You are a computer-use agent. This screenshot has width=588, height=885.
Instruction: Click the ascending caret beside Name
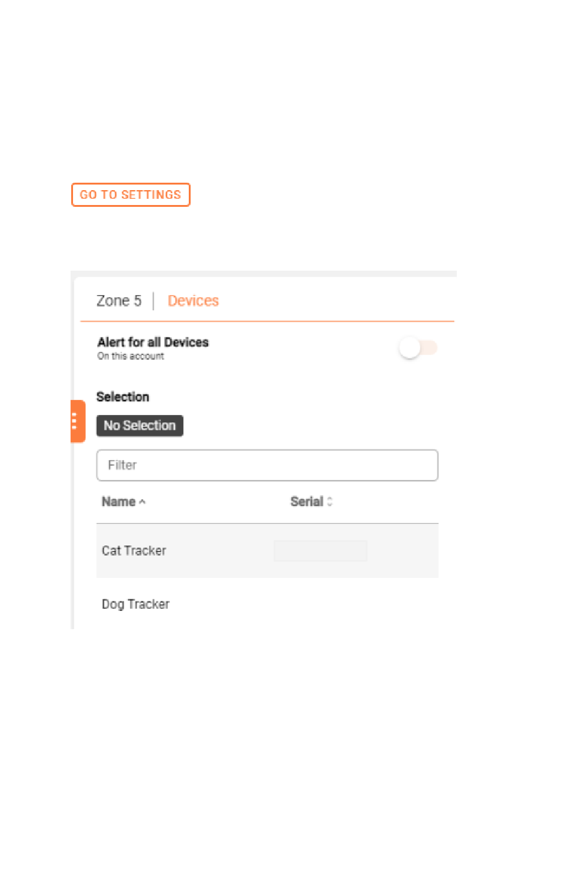142,502
